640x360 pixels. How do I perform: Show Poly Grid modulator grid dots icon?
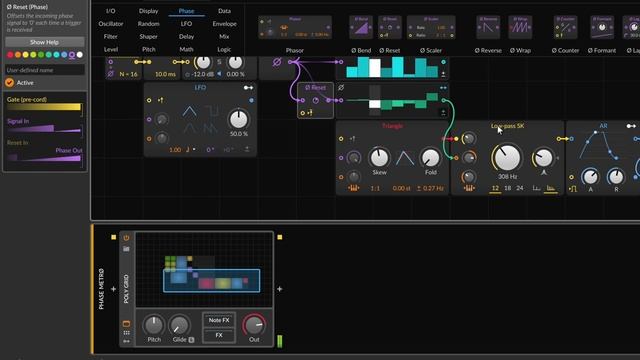point(126,333)
